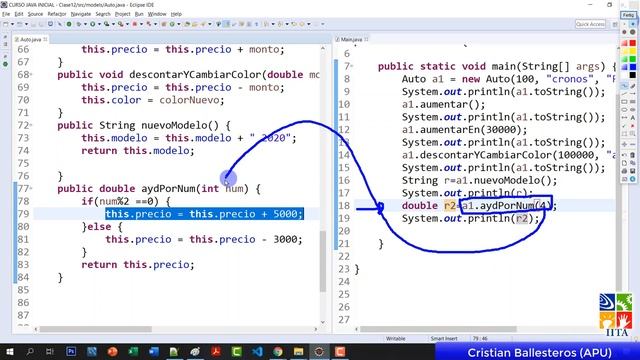
Task: Open the Source menu
Action: coord(35,14)
